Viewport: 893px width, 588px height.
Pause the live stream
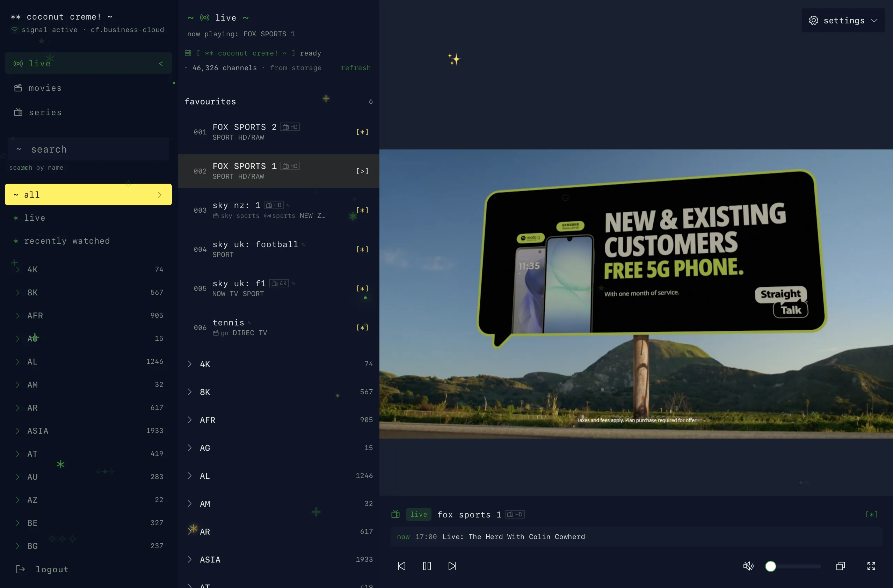pyautogui.click(x=427, y=566)
